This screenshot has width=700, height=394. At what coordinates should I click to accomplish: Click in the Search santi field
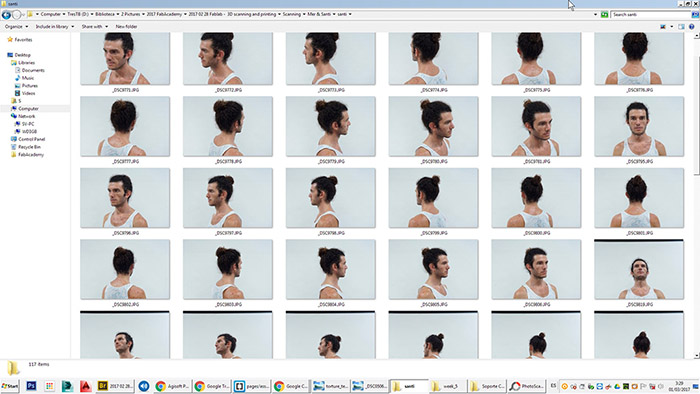tap(650, 15)
